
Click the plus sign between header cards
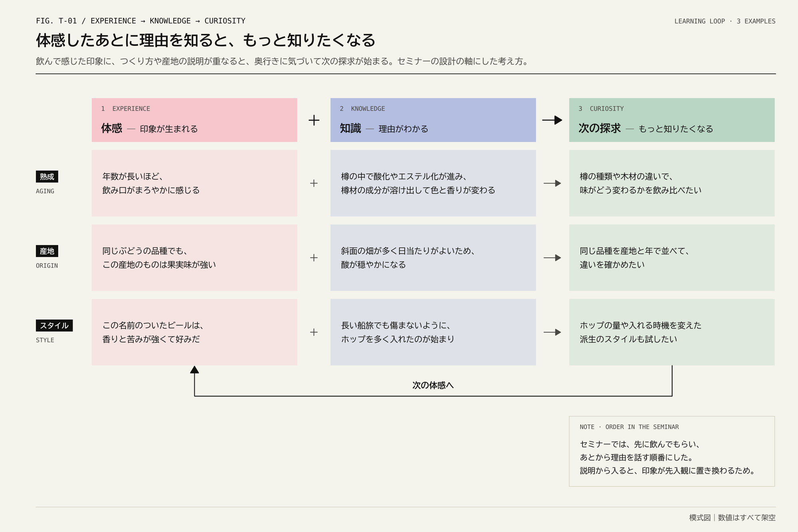click(314, 120)
